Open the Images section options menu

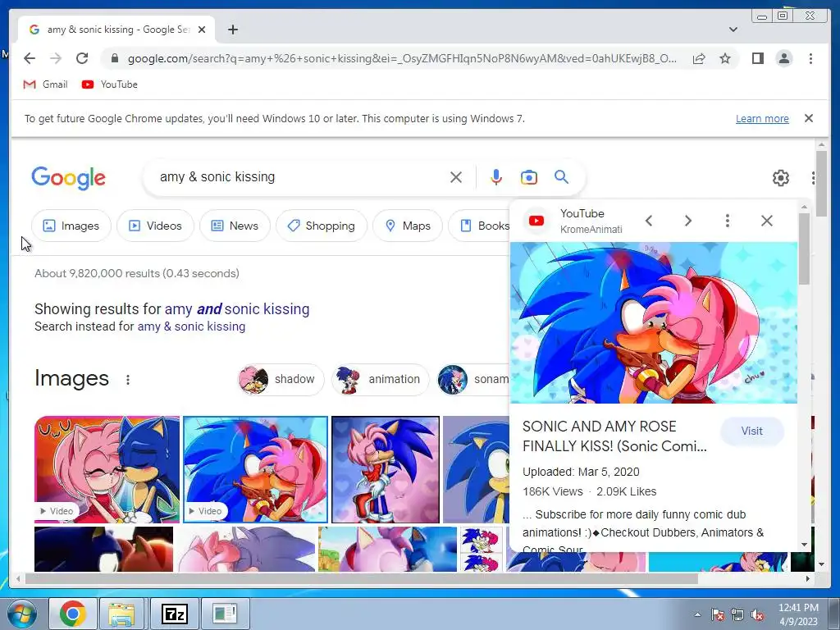pyautogui.click(x=127, y=379)
